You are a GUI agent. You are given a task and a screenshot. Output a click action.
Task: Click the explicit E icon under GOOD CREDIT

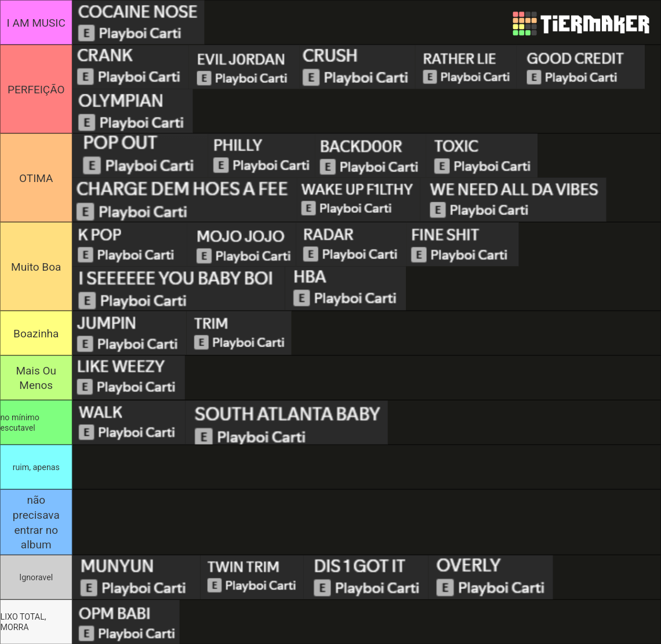[x=533, y=77]
